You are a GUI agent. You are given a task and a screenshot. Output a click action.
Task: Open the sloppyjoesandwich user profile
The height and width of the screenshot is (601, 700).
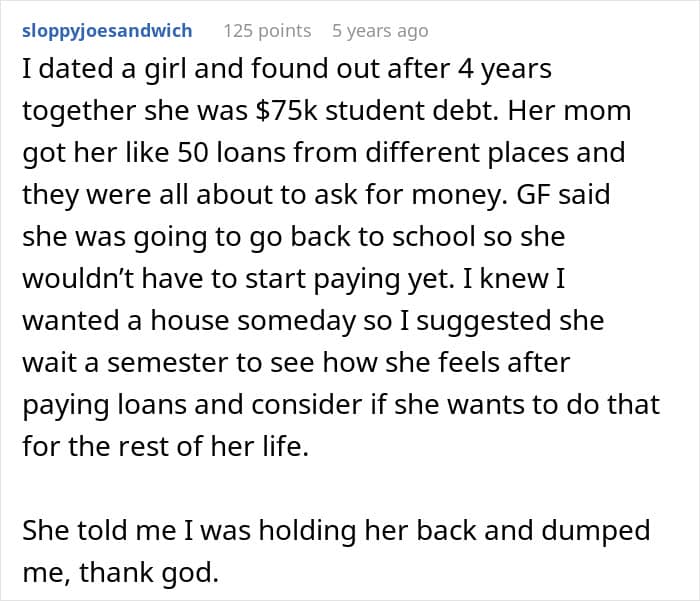click(107, 31)
